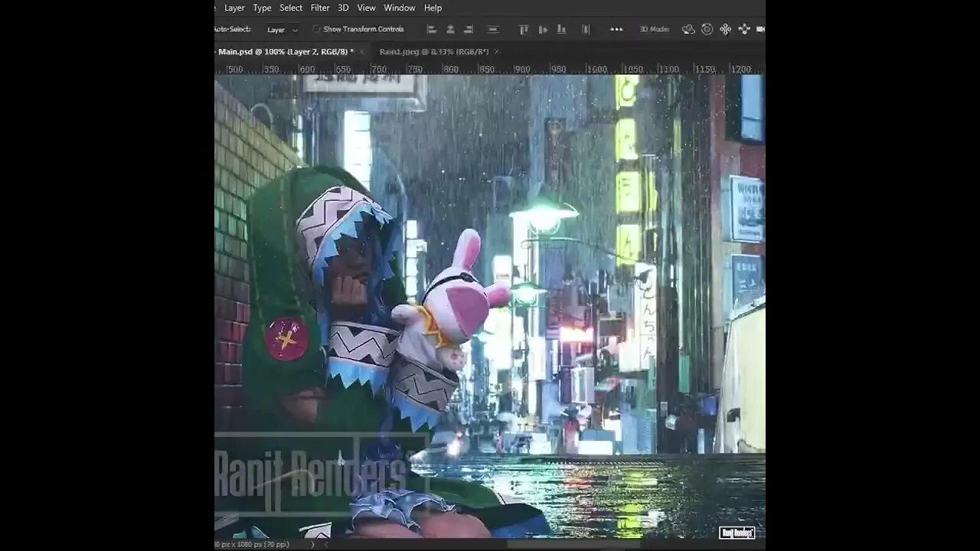Switch to the Rain1.jpeg document tab
980x551 pixels.
point(434,51)
